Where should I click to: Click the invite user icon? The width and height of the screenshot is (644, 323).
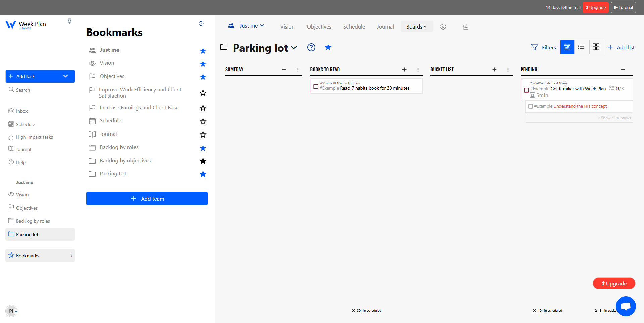(x=465, y=26)
